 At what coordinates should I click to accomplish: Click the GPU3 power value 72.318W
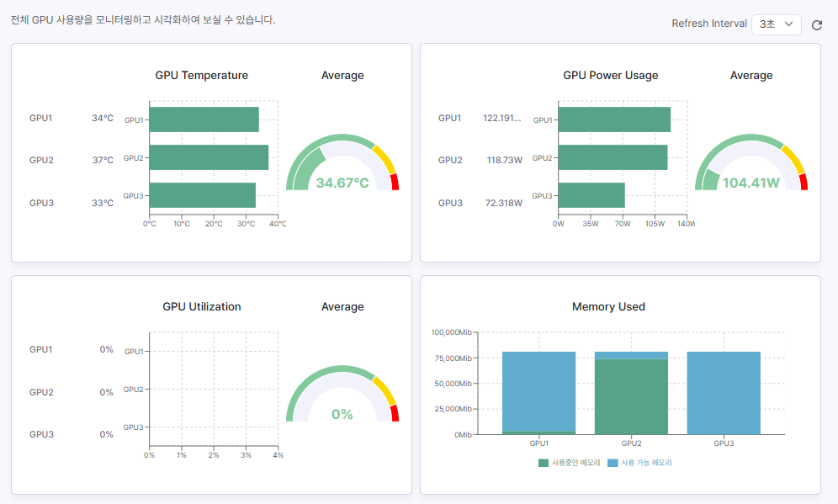tap(503, 203)
